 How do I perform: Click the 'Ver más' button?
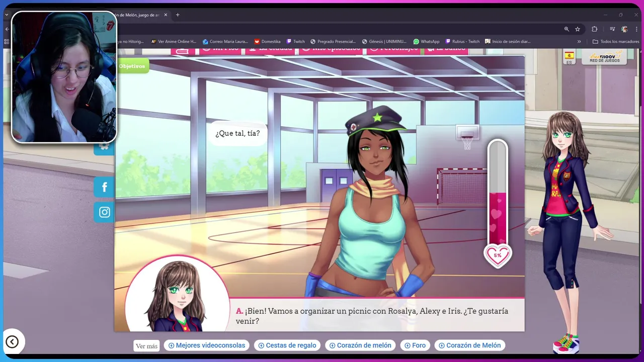click(146, 346)
